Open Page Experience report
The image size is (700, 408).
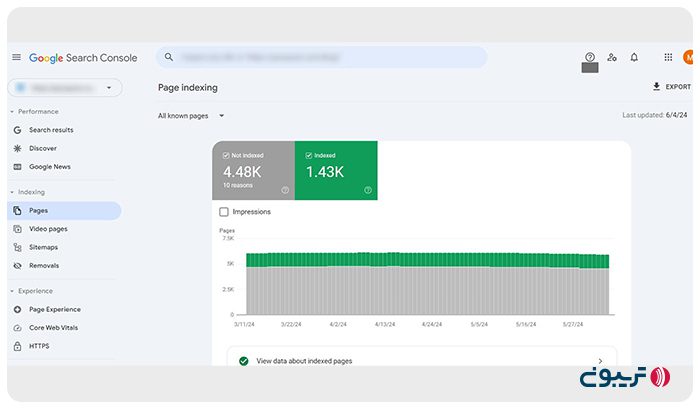pos(55,309)
